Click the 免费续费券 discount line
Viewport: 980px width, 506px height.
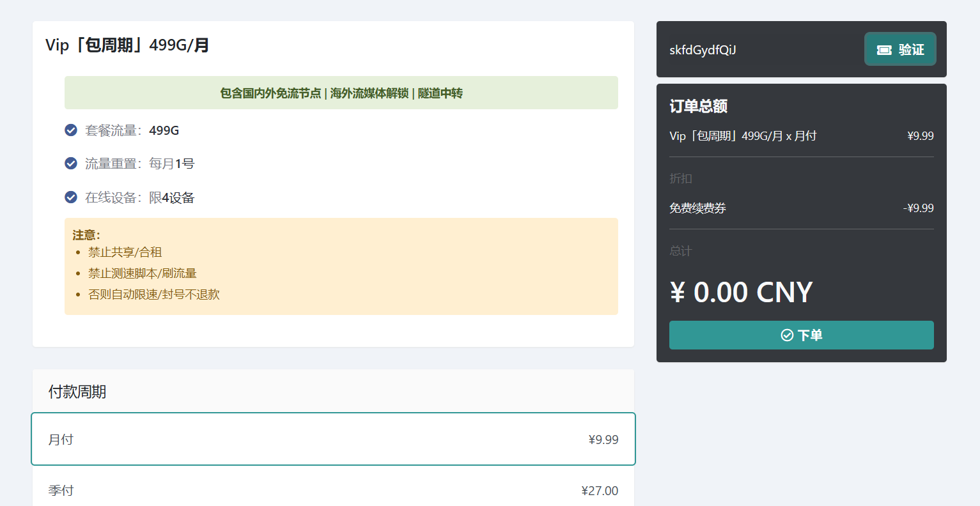click(x=697, y=208)
